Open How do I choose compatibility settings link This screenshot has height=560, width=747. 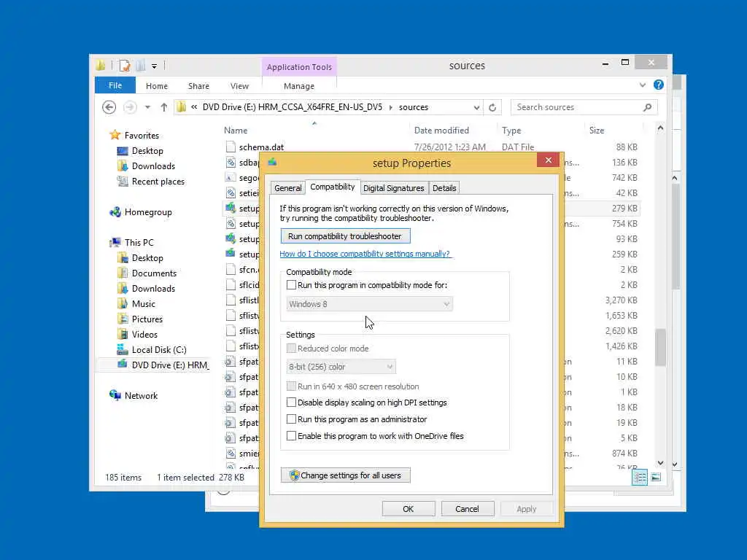(365, 254)
